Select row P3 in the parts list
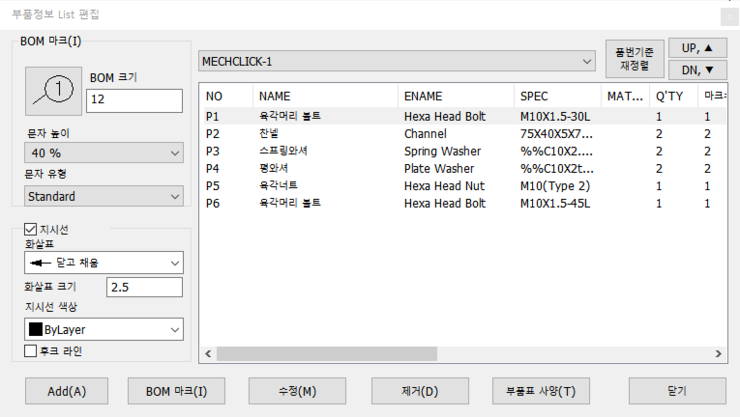Viewport: 740px width, 417px height. pyautogui.click(x=464, y=151)
